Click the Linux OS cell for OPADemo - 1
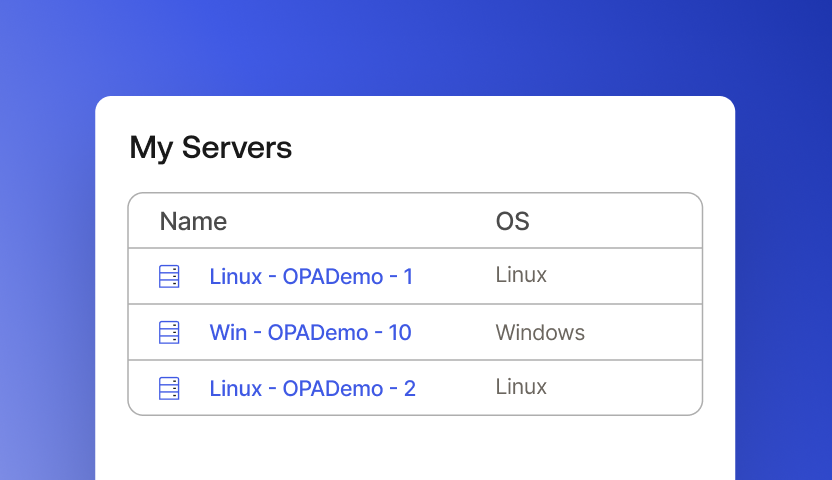This screenshot has height=480, width=832. (x=521, y=275)
